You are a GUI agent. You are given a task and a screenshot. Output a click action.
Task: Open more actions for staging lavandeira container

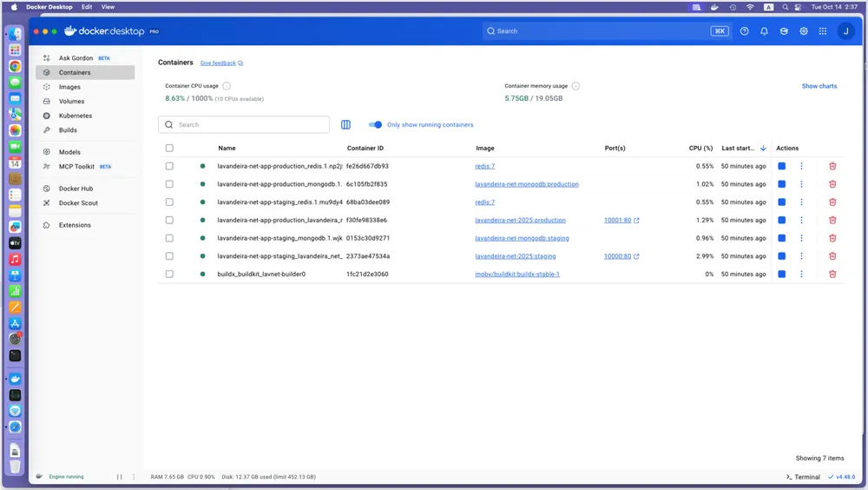coord(801,256)
